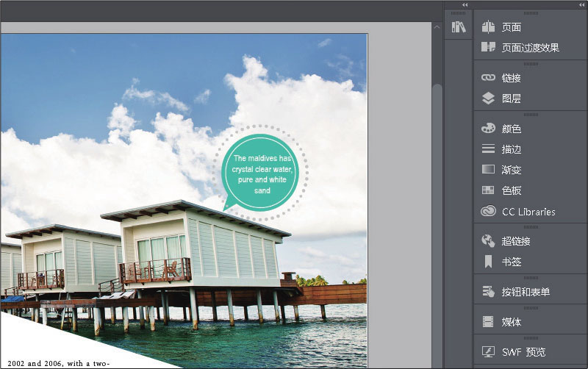The image size is (588, 369).
Task: Select the 页面过渡效果 label
Action: click(x=530, y=48)
